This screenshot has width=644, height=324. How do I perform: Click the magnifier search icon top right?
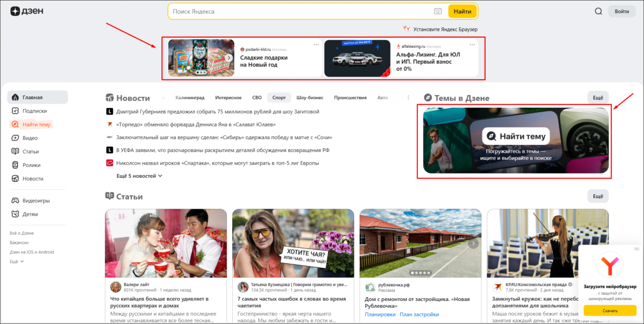pyautogui.click(x=598, y=11)
